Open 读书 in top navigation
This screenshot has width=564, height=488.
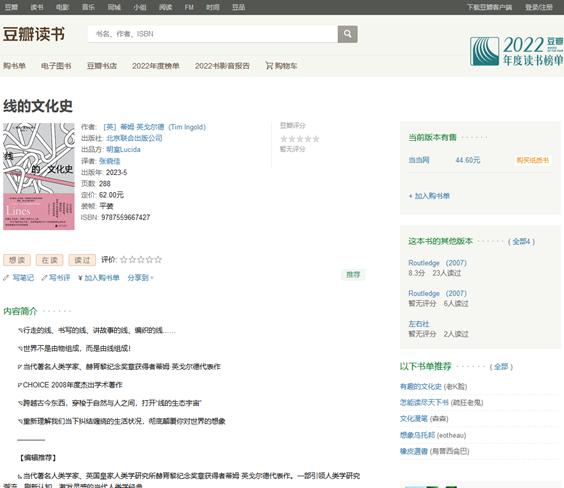[37, 7]
